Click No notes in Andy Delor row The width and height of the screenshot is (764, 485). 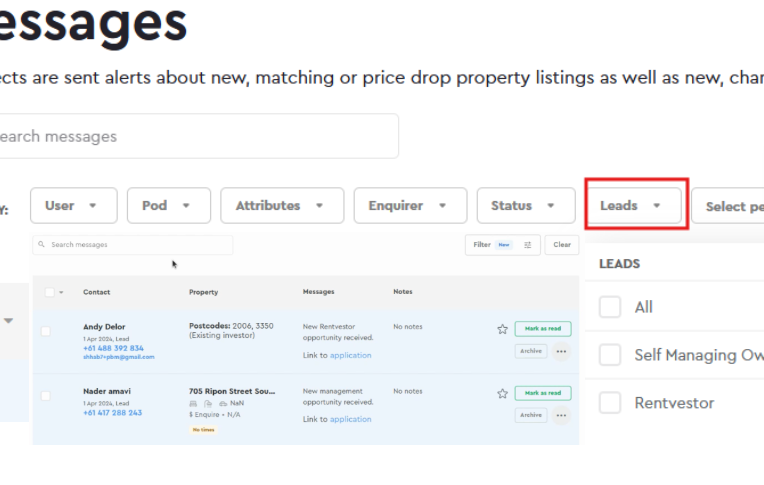pyautogui.click(x=408, y=327)
